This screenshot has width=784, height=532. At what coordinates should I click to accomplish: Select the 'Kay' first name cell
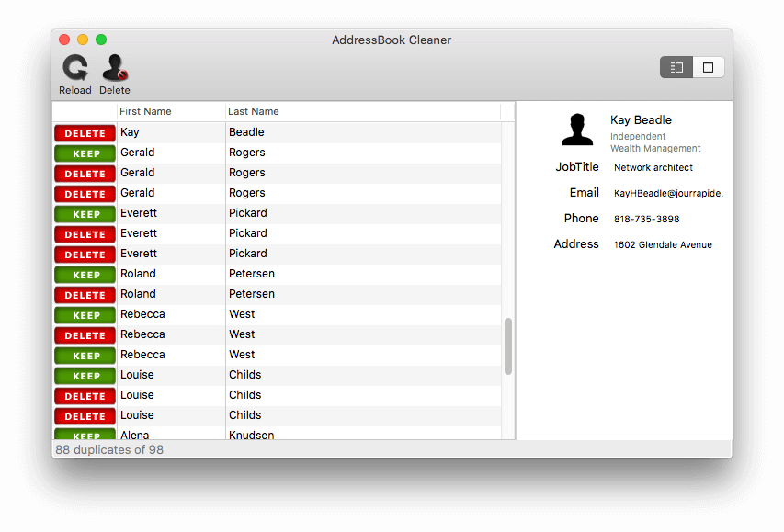coord(130,132)
